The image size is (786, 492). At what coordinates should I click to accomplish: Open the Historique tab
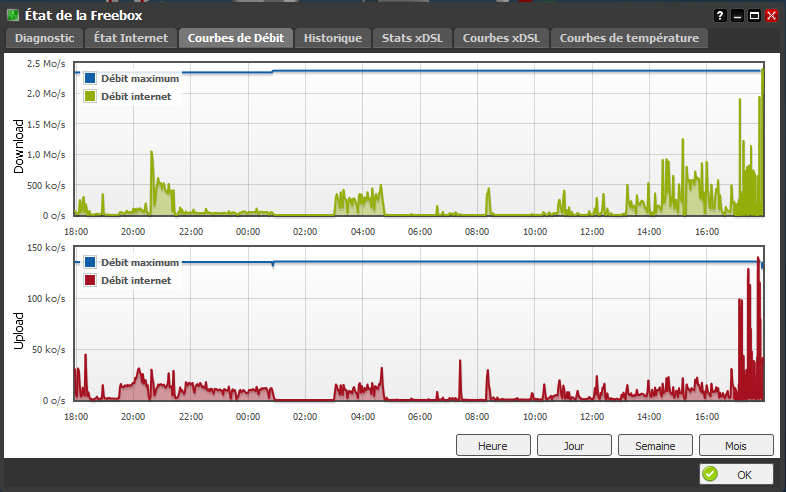pyautogui.click(x=333, y=38)
